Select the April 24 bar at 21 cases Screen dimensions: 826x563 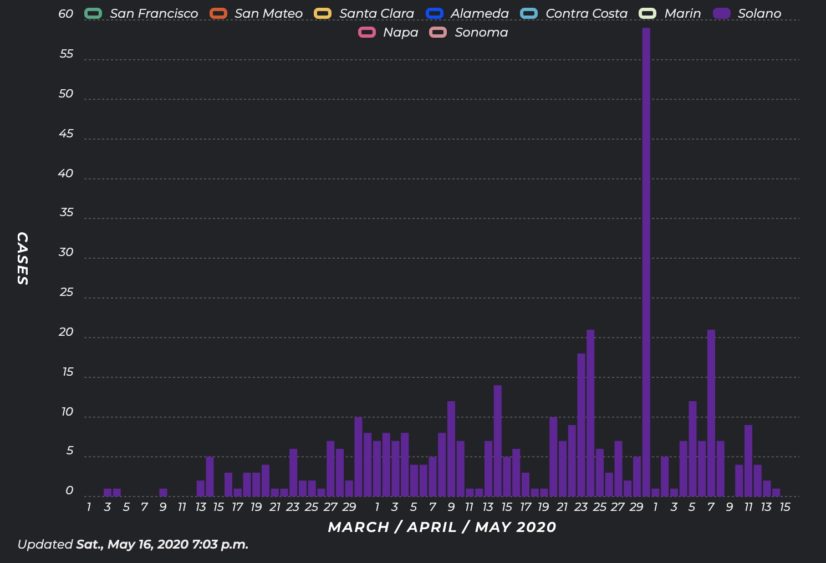pos(591,413)
